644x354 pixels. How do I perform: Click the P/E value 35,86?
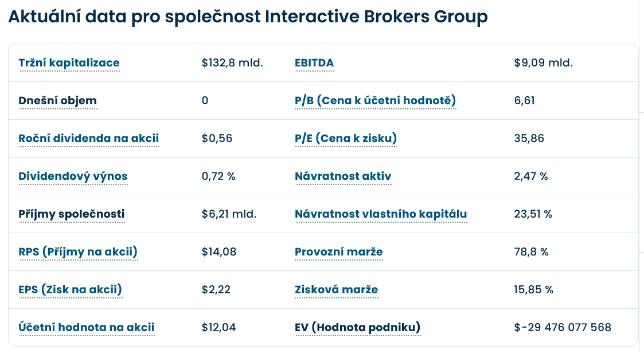coord(529,139)
